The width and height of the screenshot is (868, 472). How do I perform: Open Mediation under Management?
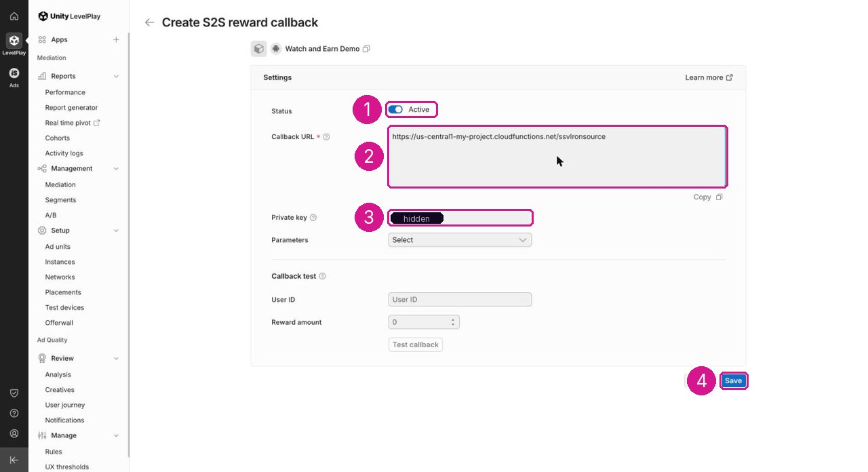point(60,184)
